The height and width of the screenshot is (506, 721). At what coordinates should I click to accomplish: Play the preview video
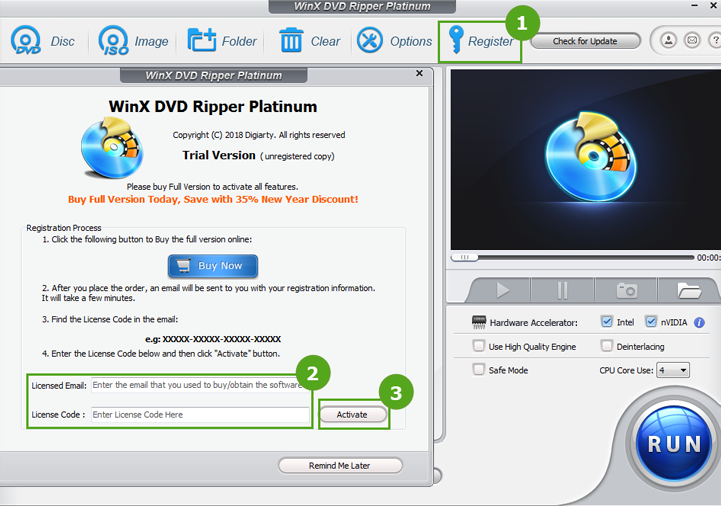click(x=502, y=290)
